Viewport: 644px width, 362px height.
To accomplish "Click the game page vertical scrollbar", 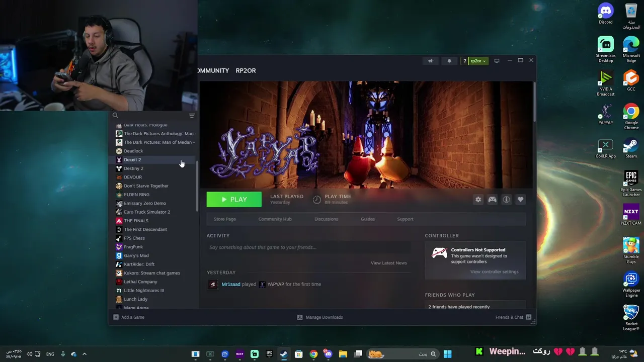I will click(x=534, y=101).
